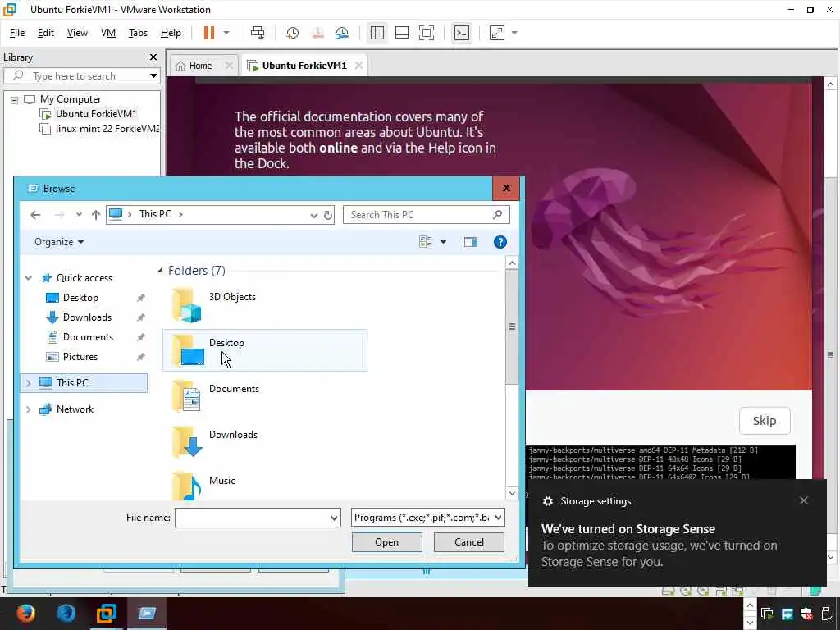Click the library search field
This screenshot has height=630, width=840.
(x=80, y=76)
